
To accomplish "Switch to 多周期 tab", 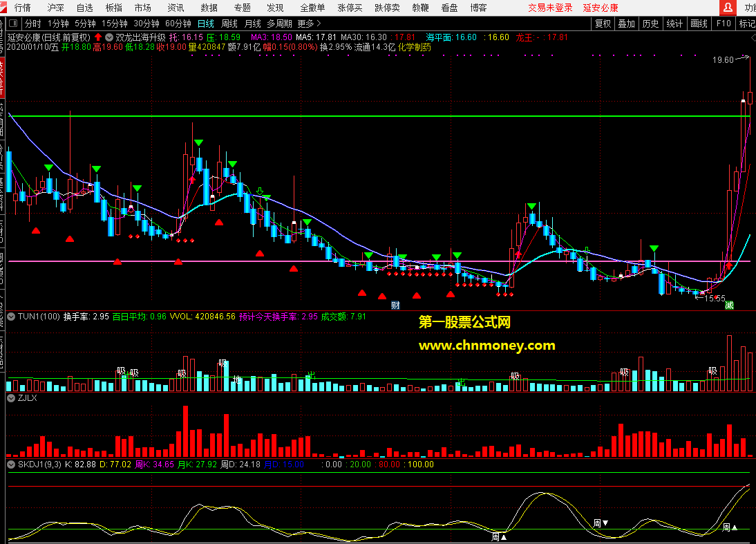I will point(279,23).
